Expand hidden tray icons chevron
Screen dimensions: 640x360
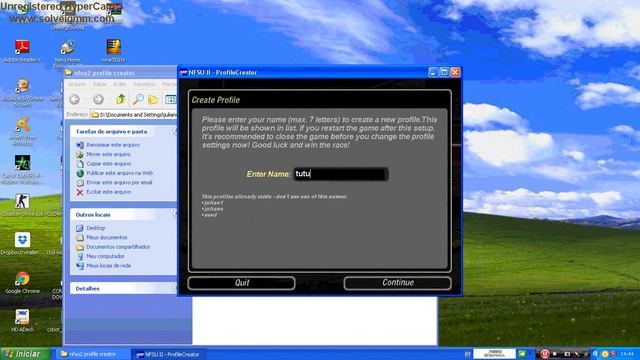(x=596, y=354)
